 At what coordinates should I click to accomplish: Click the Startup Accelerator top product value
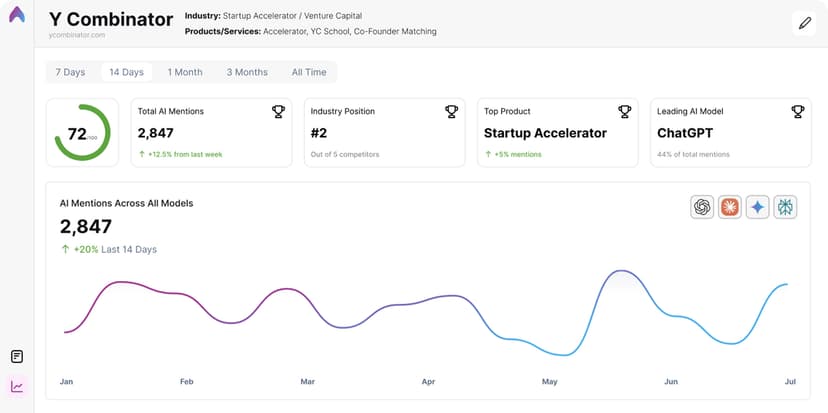[x=545, y=133]
